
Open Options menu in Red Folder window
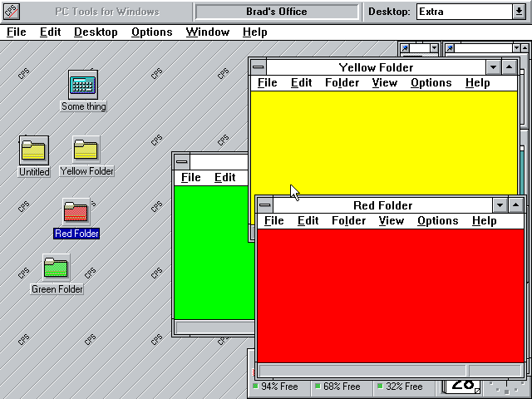[x=438, y=220]
